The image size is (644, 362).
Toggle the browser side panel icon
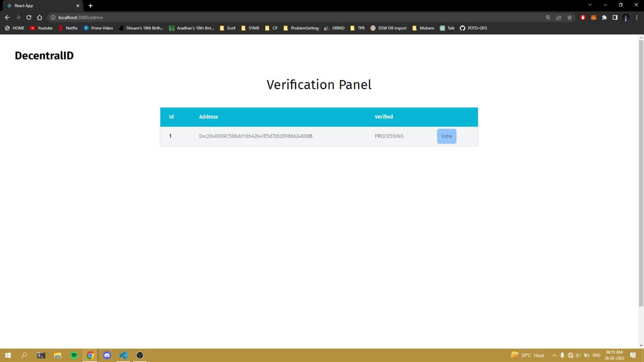[x=615, y=17]
